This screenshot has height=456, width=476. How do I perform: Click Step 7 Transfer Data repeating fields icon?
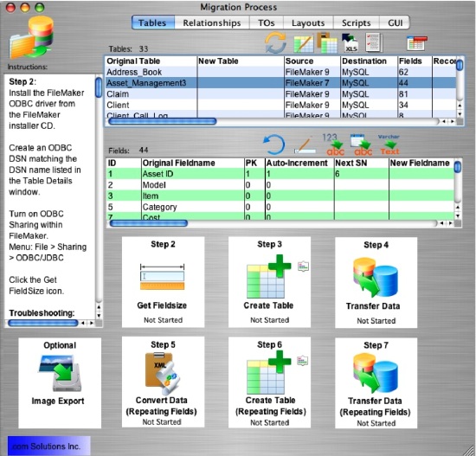(x=376, y=373)
